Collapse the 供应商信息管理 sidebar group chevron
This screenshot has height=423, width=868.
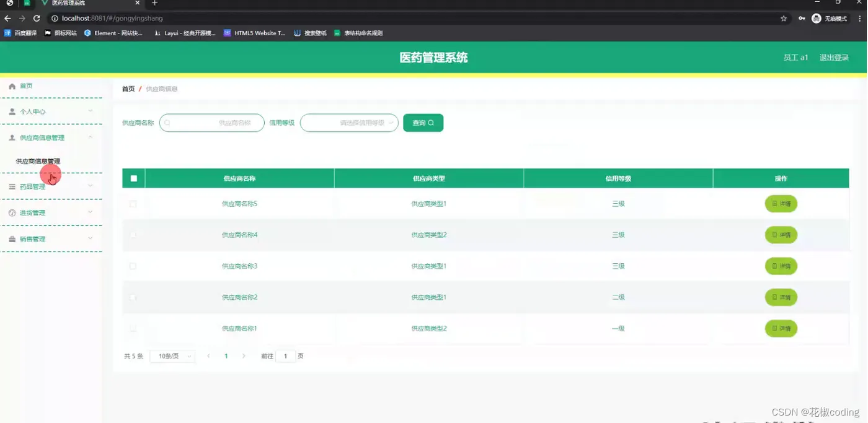click(x=91, y=137)
